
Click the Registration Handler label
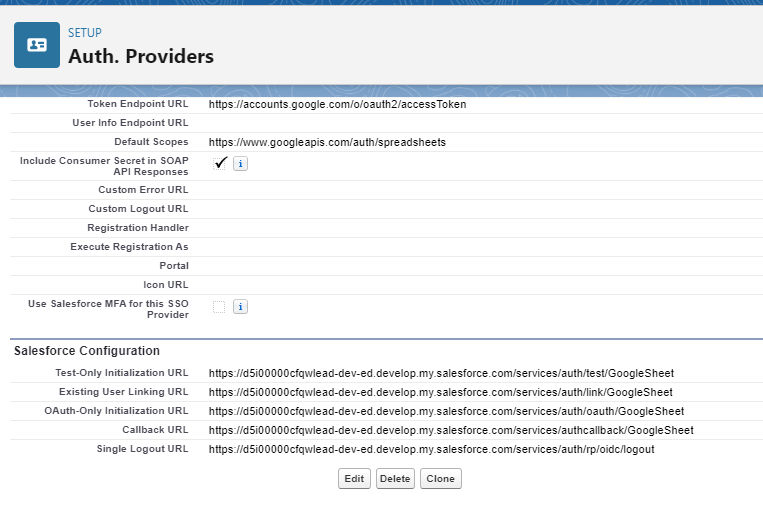click(138, 228)
